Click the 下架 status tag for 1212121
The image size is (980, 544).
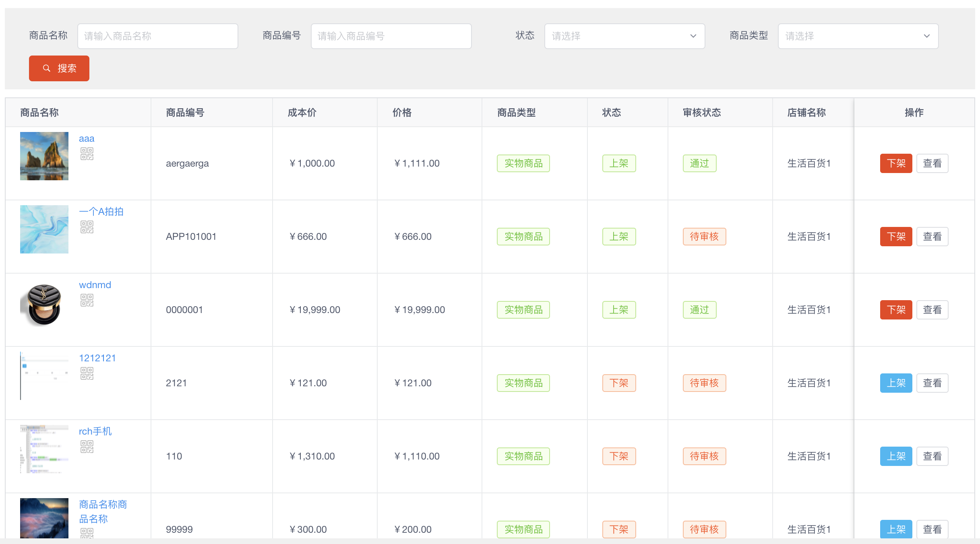(619, 383)
